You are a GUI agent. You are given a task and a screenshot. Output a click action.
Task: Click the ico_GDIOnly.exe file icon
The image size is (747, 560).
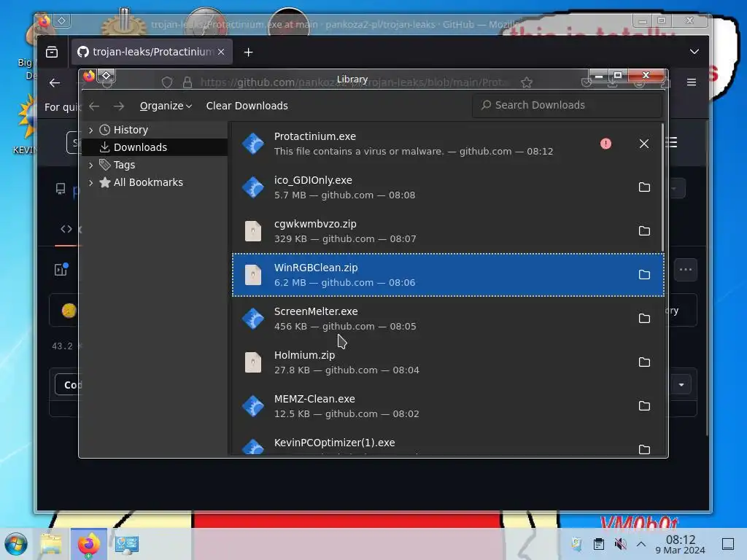(x=253, y=187)
